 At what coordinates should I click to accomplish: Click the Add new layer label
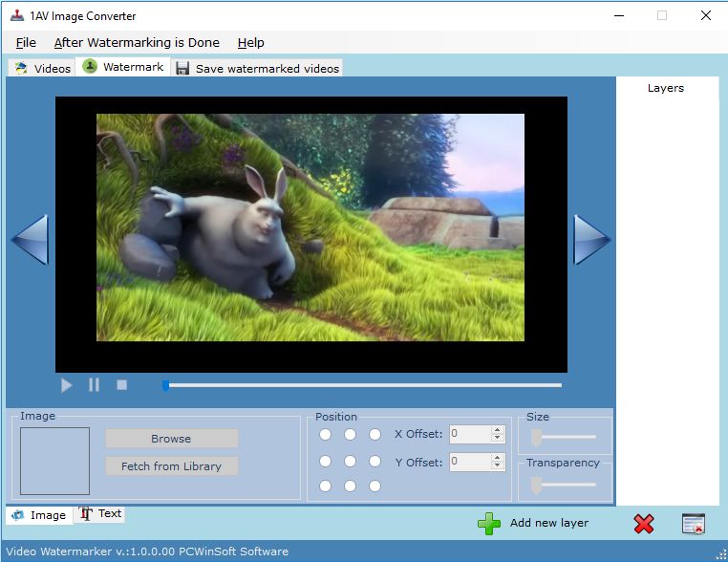pos(549,523)
